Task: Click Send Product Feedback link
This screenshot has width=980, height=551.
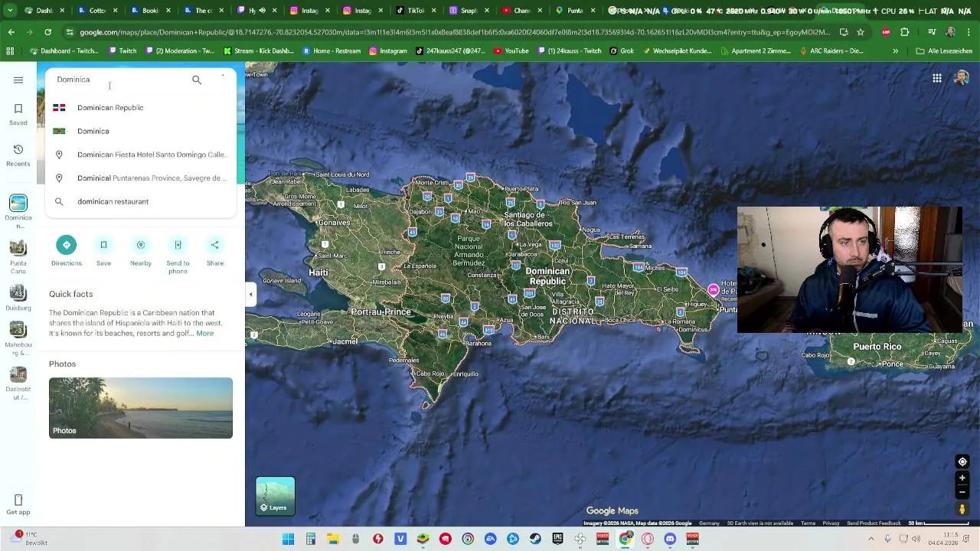Action: click(874, 523)
